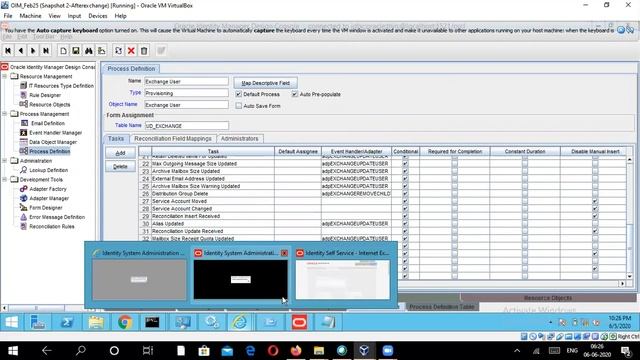Open Resource Objects in the tree

(x=49, y=104)
